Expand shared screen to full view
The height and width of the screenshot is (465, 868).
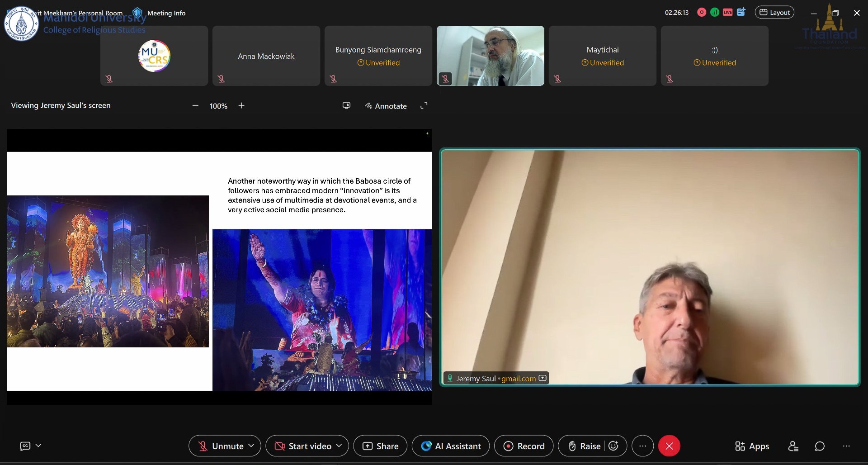point(424,106)
